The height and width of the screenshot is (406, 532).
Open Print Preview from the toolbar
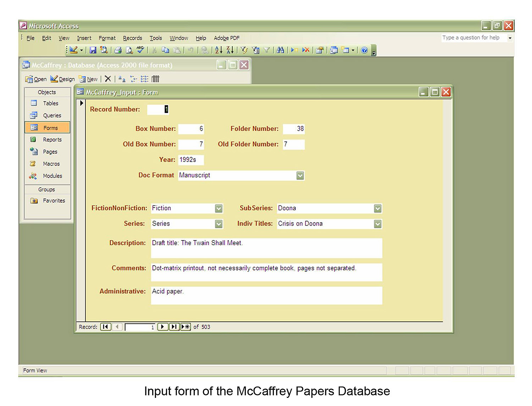(x=129, y=50)
